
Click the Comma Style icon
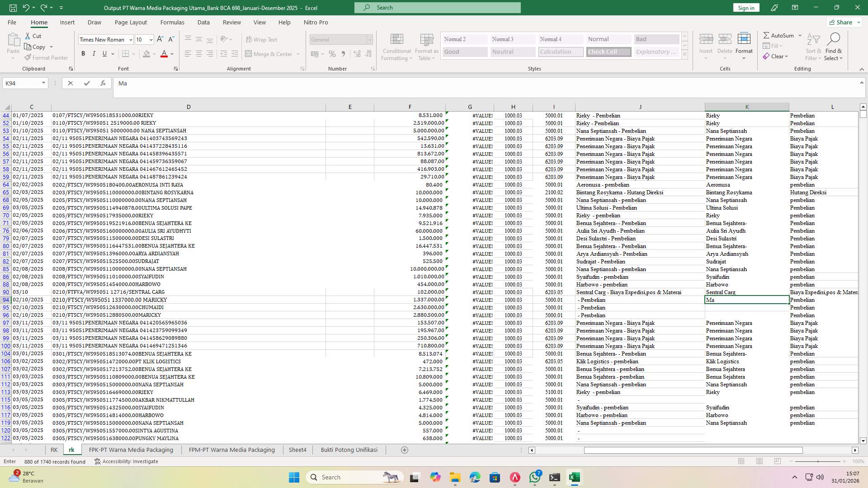pyautogui.click(x=344, y=54)
